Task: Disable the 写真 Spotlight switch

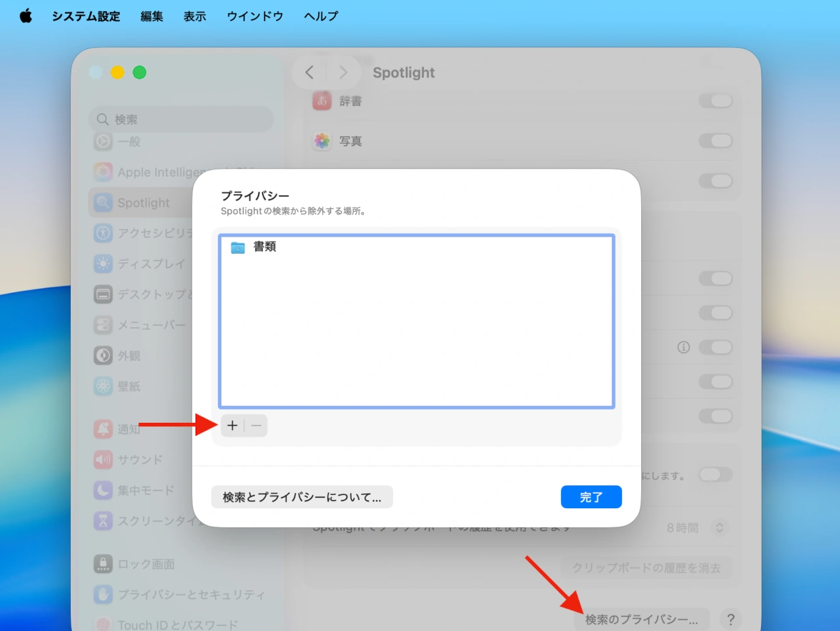Action: click(715, 141)
